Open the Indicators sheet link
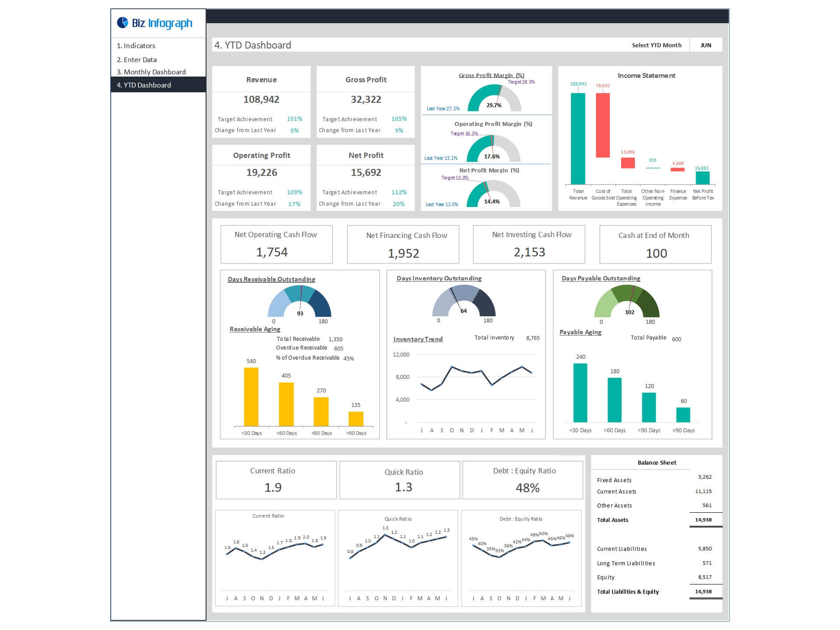840x630 pixels. [x=136, y=45]
